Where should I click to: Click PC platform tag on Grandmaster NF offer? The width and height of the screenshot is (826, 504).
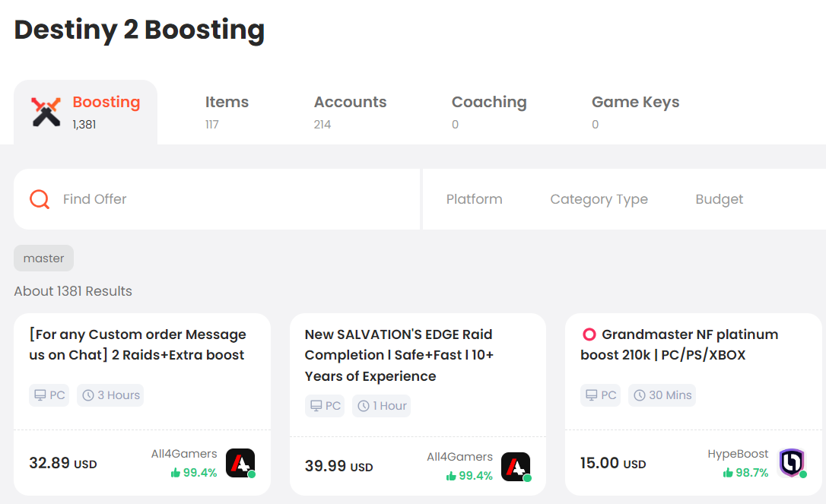tap(600, 395)
